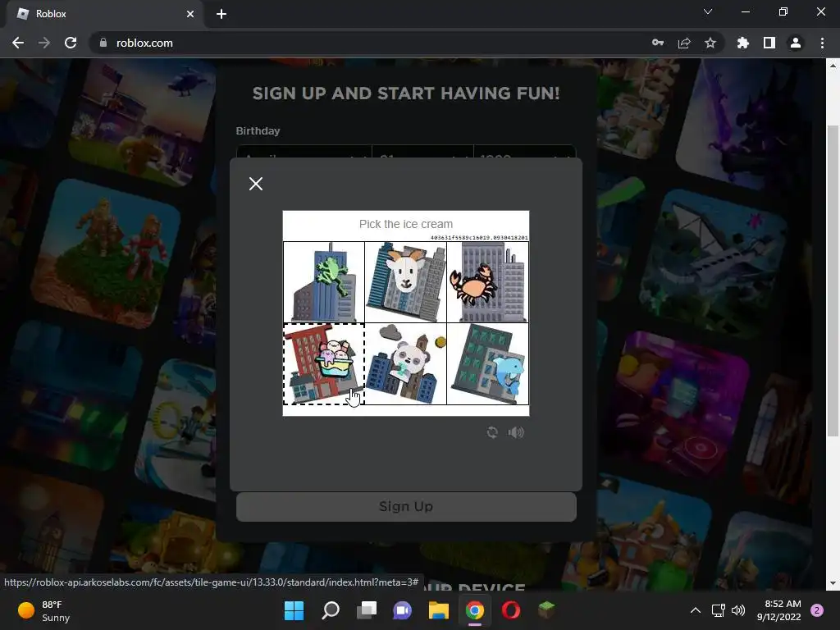Image resolution: width=840 pixels, height=630 pixels.
Task: Click the page vertical scrollbar
Action: tap(832, 281)
